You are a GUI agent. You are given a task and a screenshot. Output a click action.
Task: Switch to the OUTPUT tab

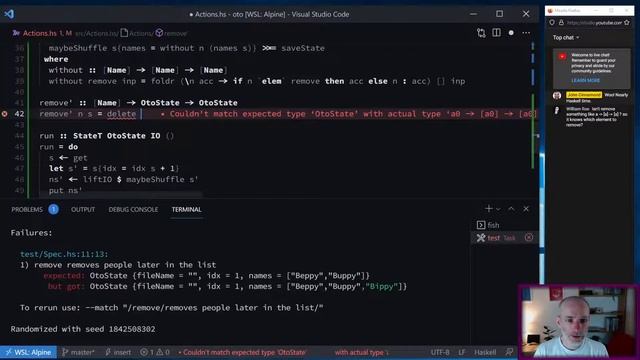point(83,209)
